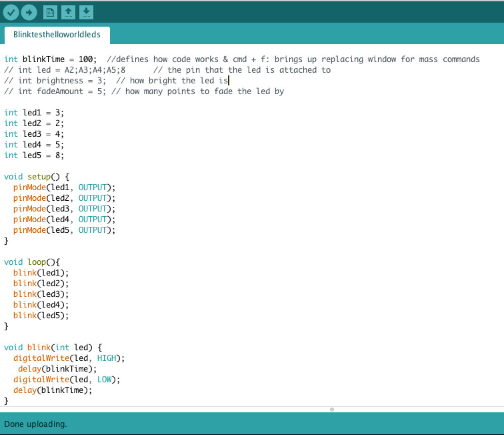Click the 'pinMode(led2, OUTPUT);' line
The image size is (504, 435).
(64, 198)
